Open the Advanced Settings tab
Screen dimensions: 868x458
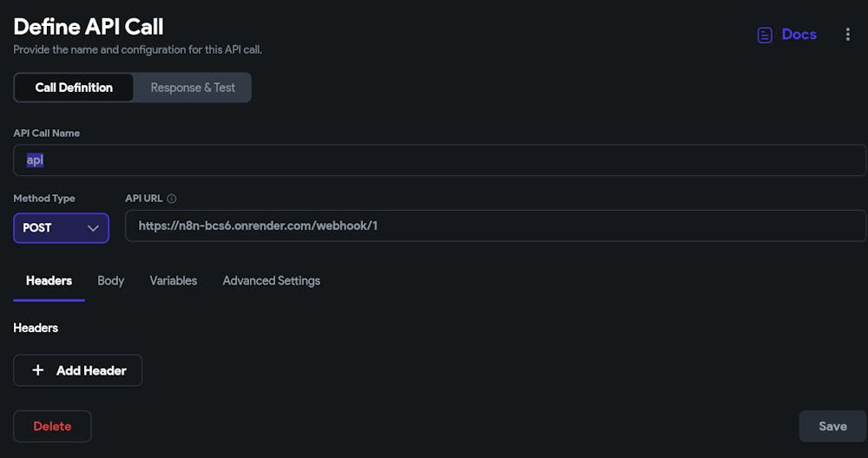(271, 281)
